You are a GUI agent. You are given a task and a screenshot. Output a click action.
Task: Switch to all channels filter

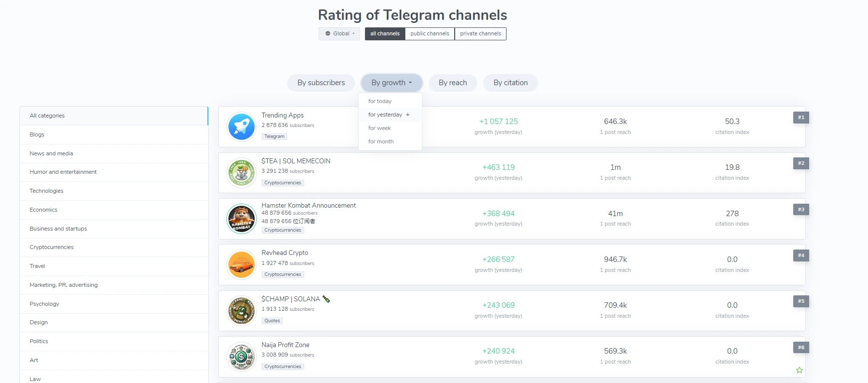click(x=385, y=34)
